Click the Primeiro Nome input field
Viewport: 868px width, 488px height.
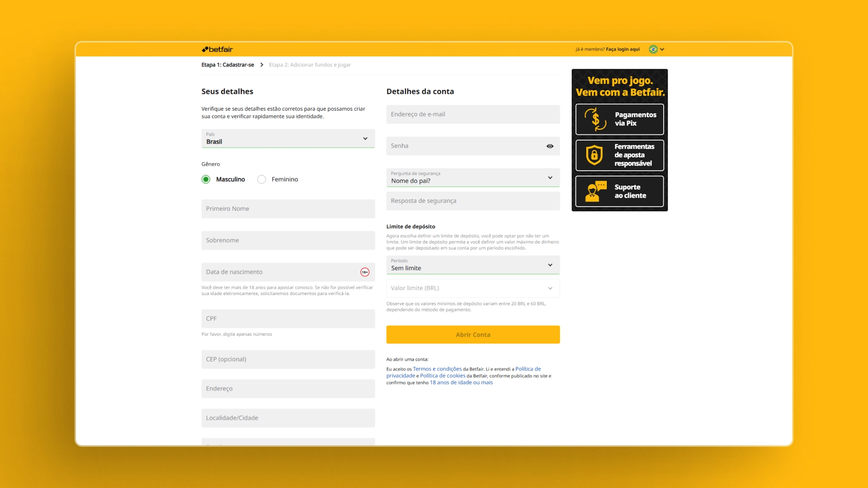coord(288,209)
